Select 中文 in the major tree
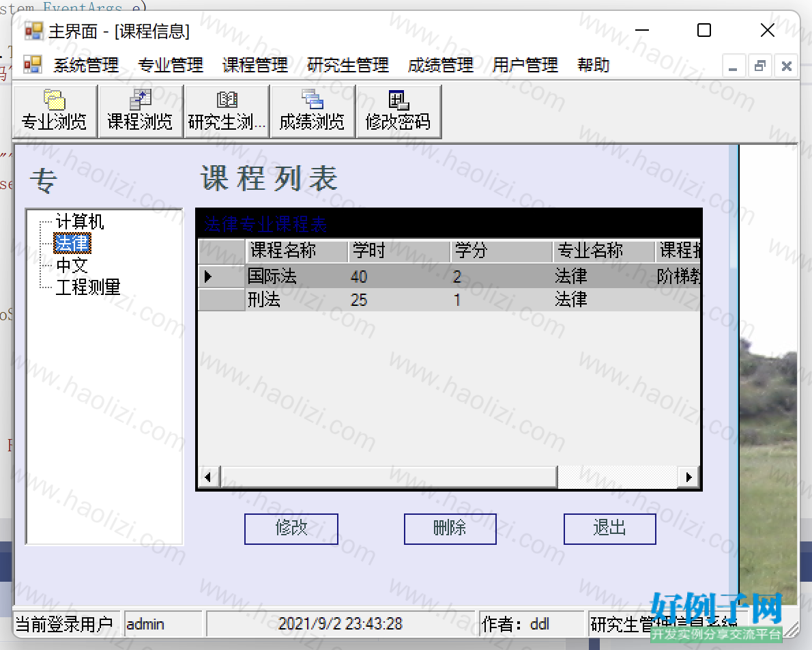Viewport: 812px width, 650px height. pos(72,265)
